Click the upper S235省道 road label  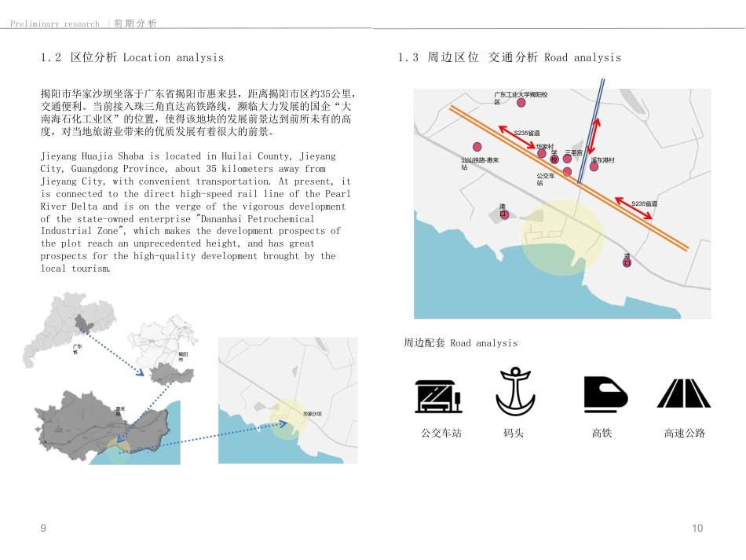(528, 133)
